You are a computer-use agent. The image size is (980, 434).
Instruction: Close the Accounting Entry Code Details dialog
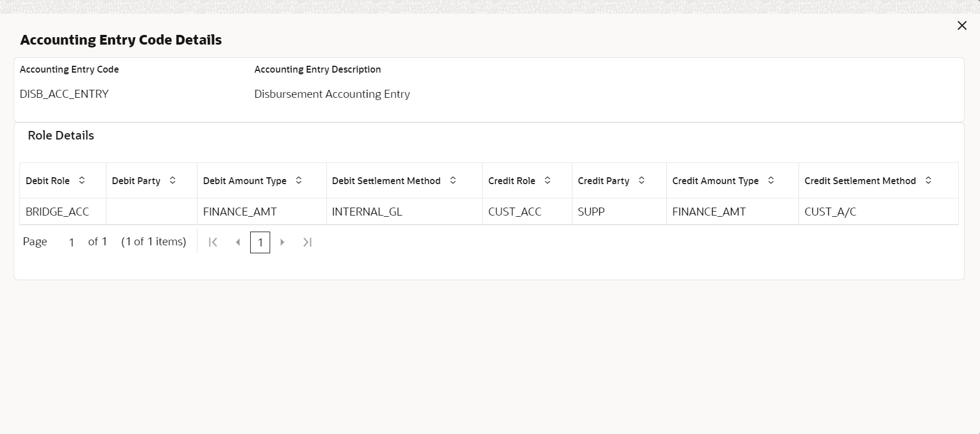pos(962,26)
